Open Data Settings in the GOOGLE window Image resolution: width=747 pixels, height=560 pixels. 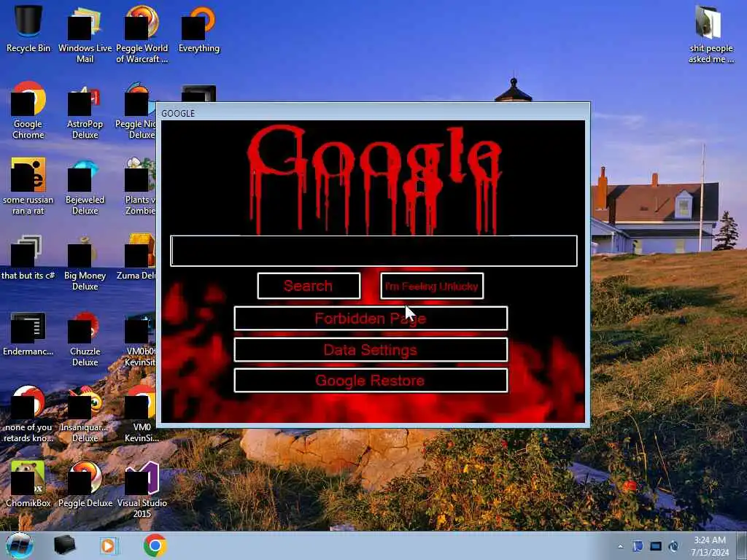coord(371,349)
